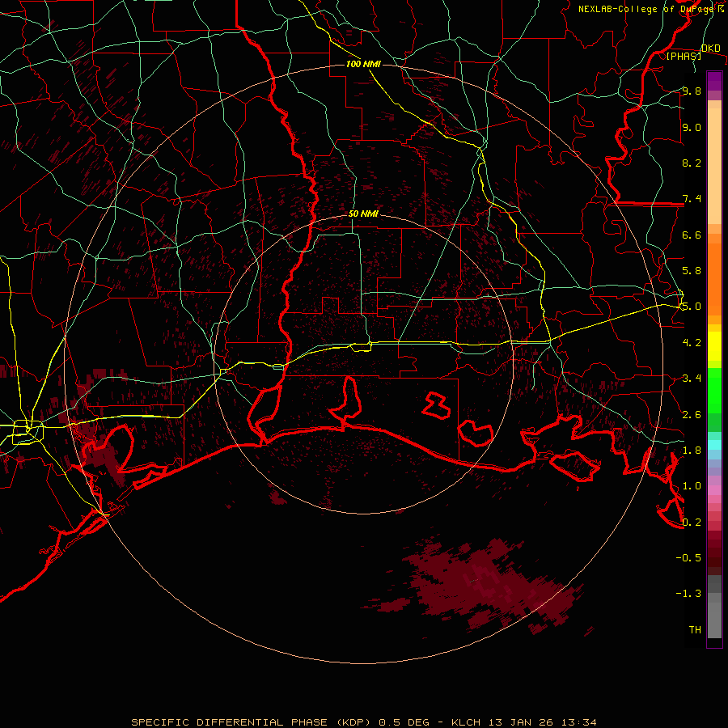
Task: Click the 8.2 color scale value
Action: tap(692, 163)
